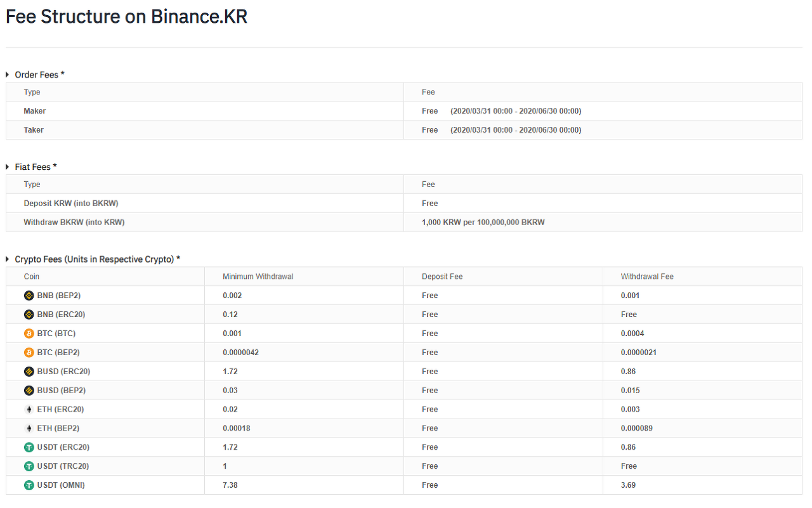This screenshot has width=812, height=508.
Task: Click BUSD (BEP2) minimum withdrawal 0.03
Action: (230, 391)
